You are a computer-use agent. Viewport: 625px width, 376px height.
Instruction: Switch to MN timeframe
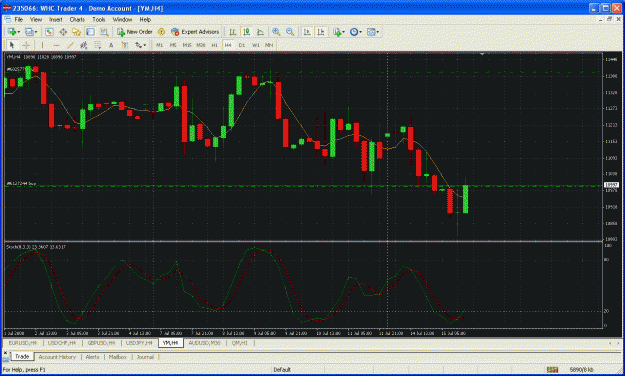[x=269, y=45]
